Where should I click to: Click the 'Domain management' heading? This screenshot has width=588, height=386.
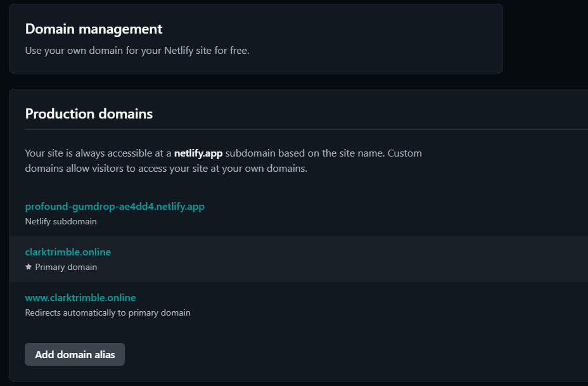coord(94,29)
